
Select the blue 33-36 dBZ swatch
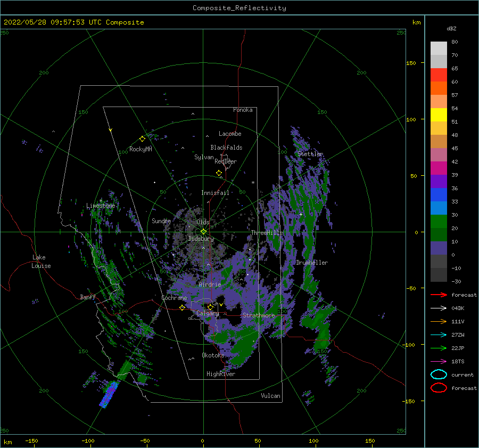tap(439, 195)
